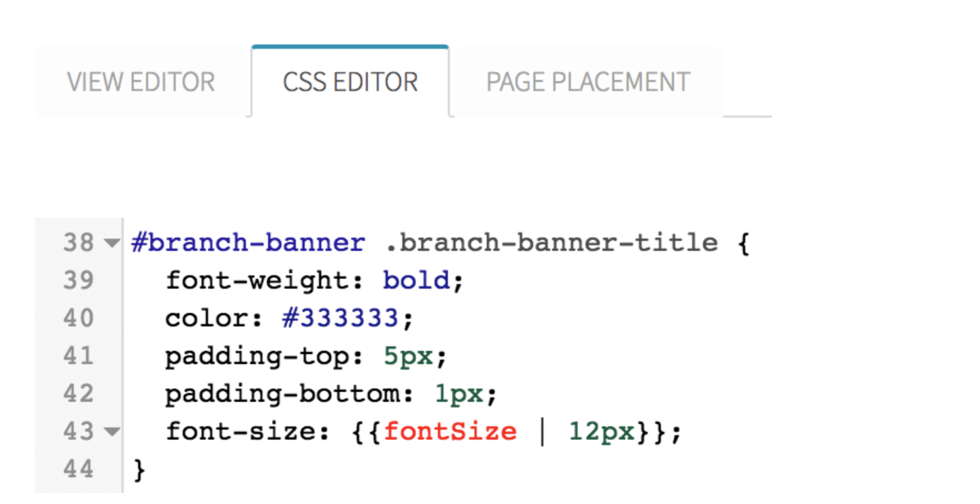Click the bold value on line 39
The height and width of the screenshot is (504, 980).
point(416,280)
